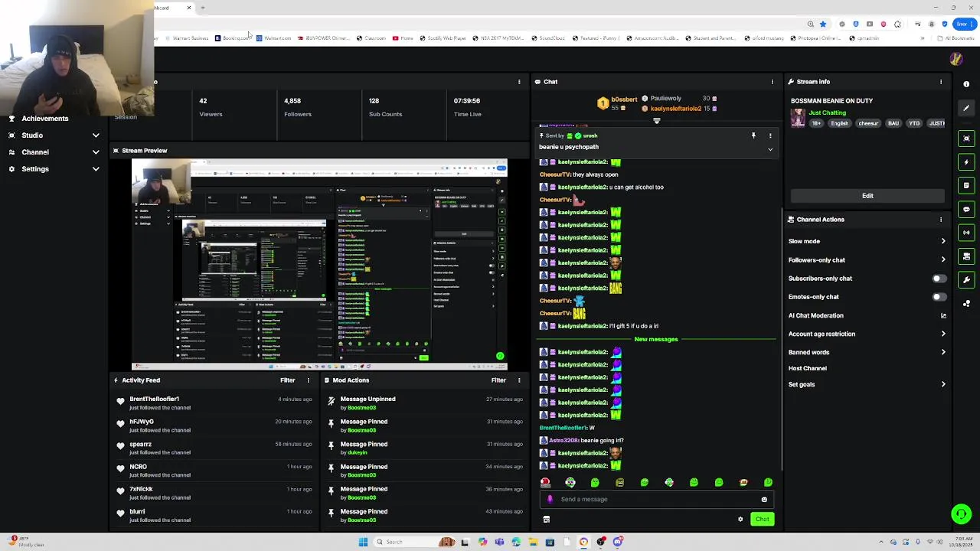Click BrentTheRoofier1 in the Activity Feed
This screenshot has height=551, width=980.
[x=154, y=399]
